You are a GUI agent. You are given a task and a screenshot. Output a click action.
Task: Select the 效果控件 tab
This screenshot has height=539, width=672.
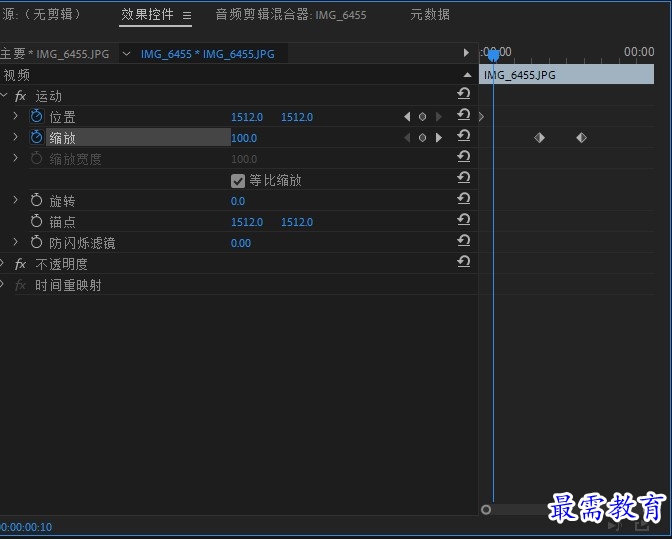[147, 15]
